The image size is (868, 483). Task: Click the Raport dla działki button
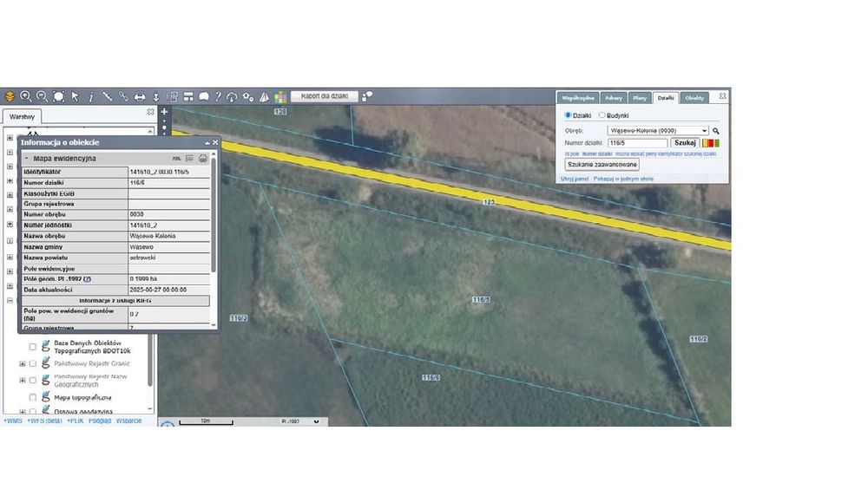coord(325,96)
